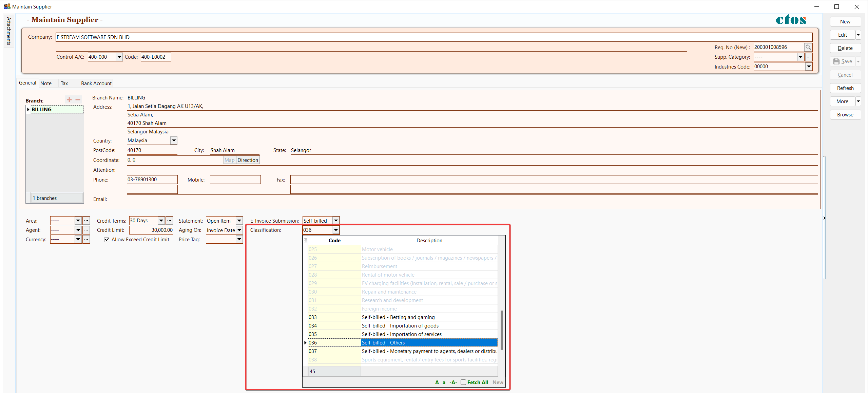Image resolution: width=868 pixels, height=393 pixels.
Task: Switch to the Tax tab
Action: pyautogui.click(x=64, y=83)
